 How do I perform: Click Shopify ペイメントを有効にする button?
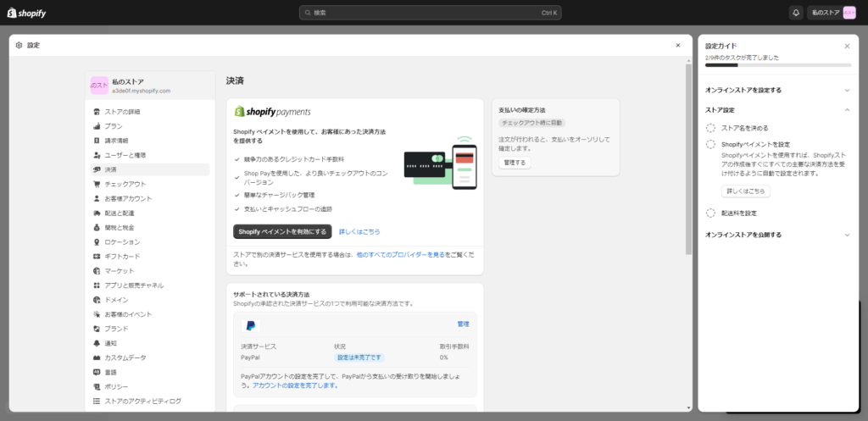[282, 232]
